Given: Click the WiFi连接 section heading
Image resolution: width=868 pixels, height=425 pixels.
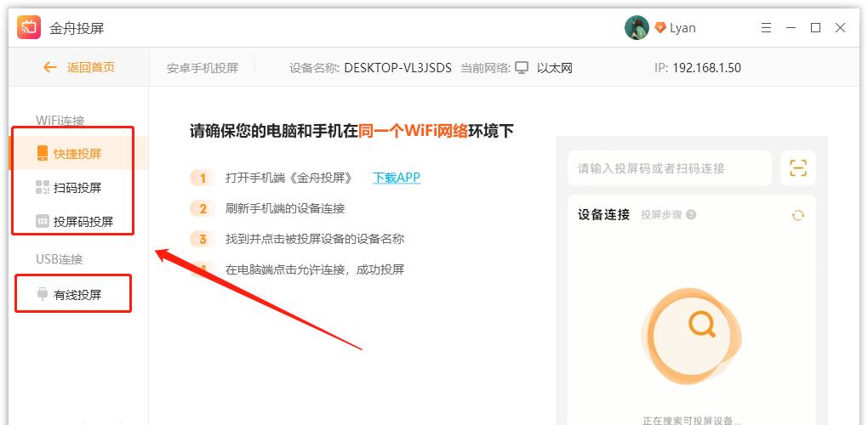Looking at the screenshot, I should [x=60, y=121].
